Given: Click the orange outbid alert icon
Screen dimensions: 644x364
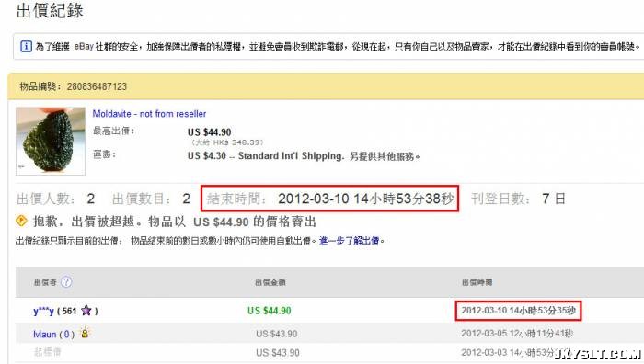Looking at the screenshot, I should tap(21, 221).
